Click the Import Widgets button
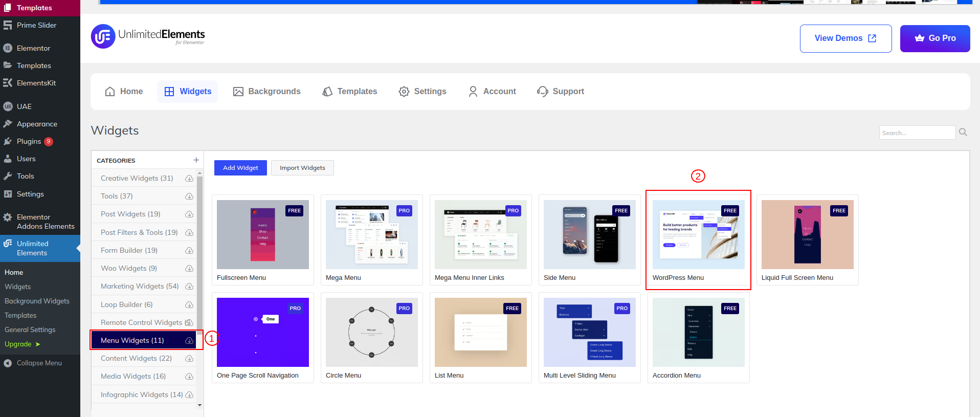This screenshot has height=417, width=980. tap(302, 168)
